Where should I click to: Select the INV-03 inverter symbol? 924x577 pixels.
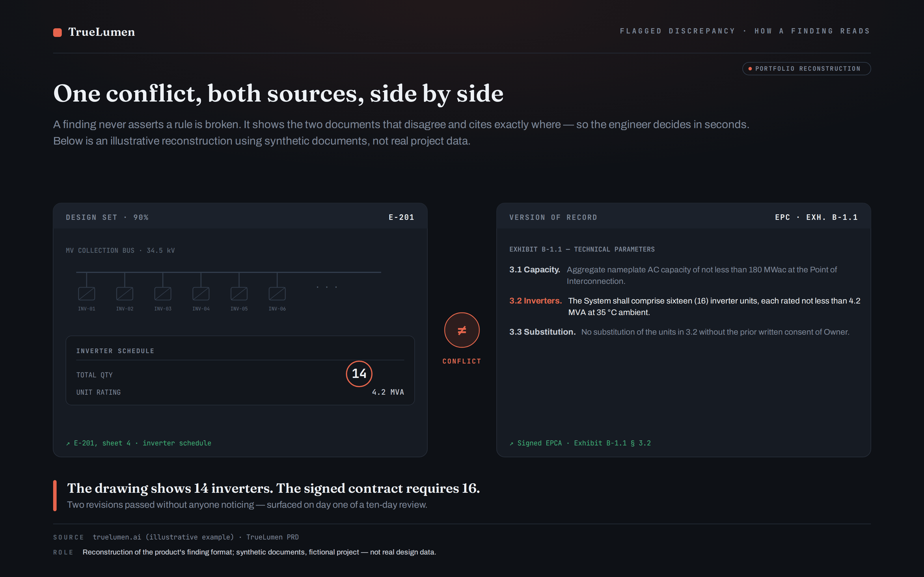pyautogui.click(x=163, y=293)
